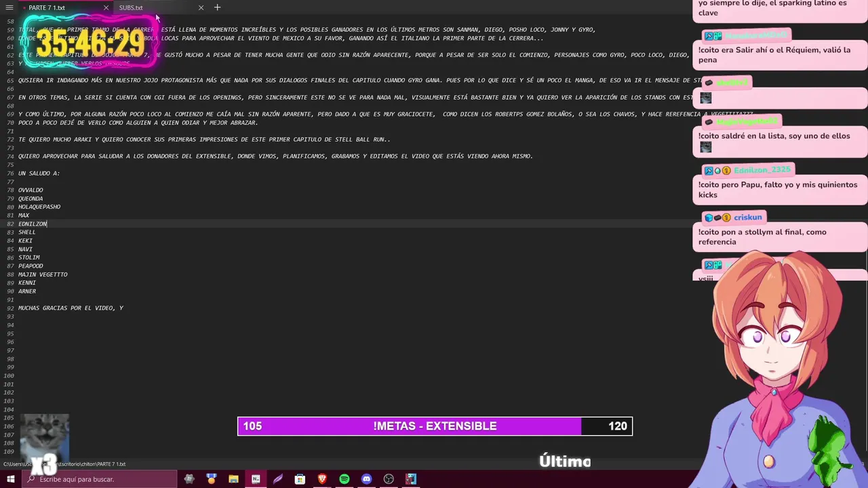Image resolution: width=868 pixels, height=488 pixels.
Task: Place cursor on line EDNILZON
Action: tap(33, 224)
